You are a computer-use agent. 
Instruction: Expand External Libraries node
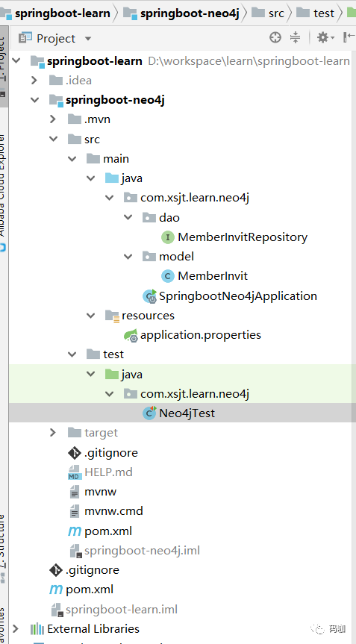coord(16,629)
